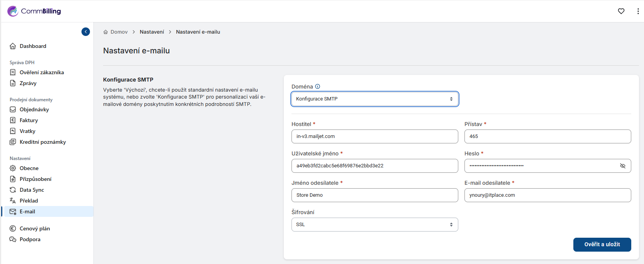The image size is (644, 264).
Task: Click the heart favorites icon in header
Action: (621, 11)
